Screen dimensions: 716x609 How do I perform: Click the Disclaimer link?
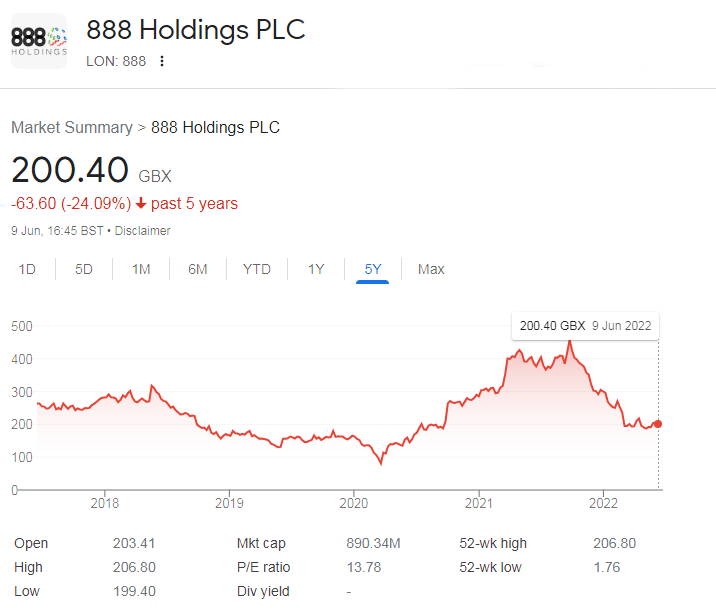(143, 231)
